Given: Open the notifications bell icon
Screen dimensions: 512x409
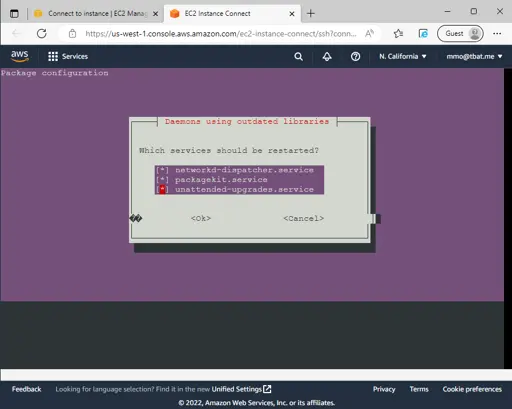Looking at the screenshot, I should (x=327, y=56).
